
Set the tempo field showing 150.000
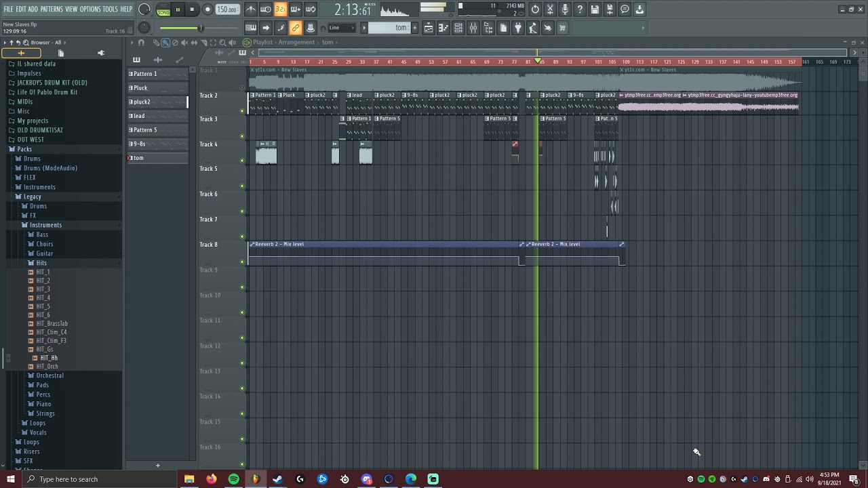[227, 9]
